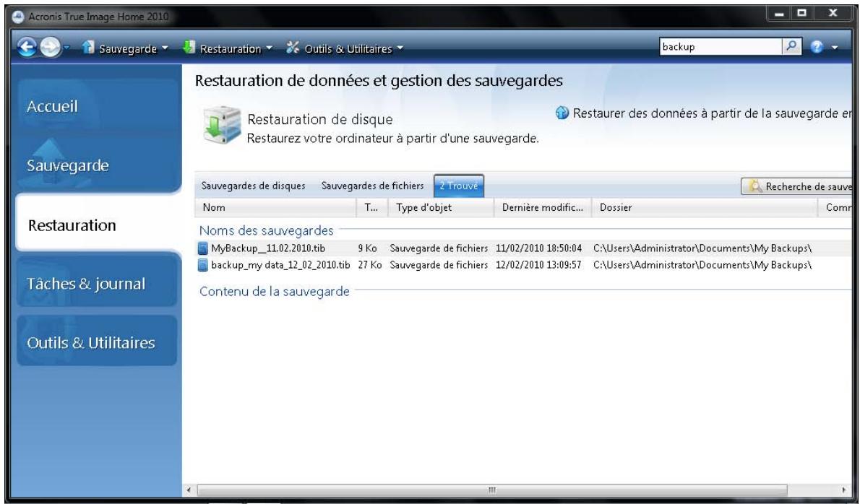Click the left arrow of horizontal scrollbar
860x504 pixels.
click(x=189, y=490)
